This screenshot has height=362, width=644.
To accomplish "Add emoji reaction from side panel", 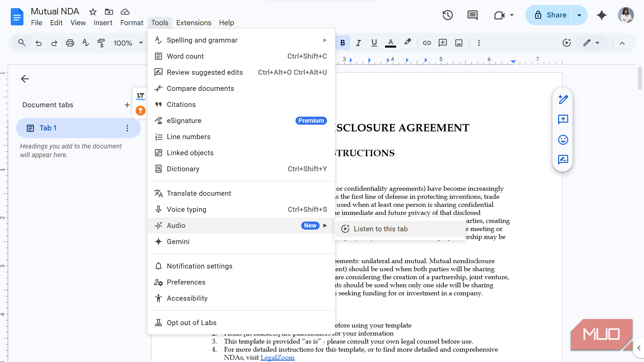I will 563,140.
